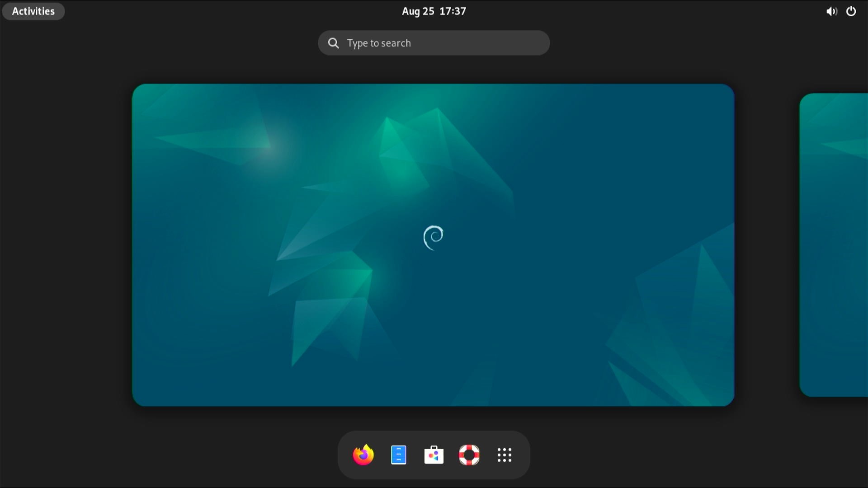Click placeholder text 'Type to search'
The height and width of the screenshot is (488, 868).
[x=379, y=43]
